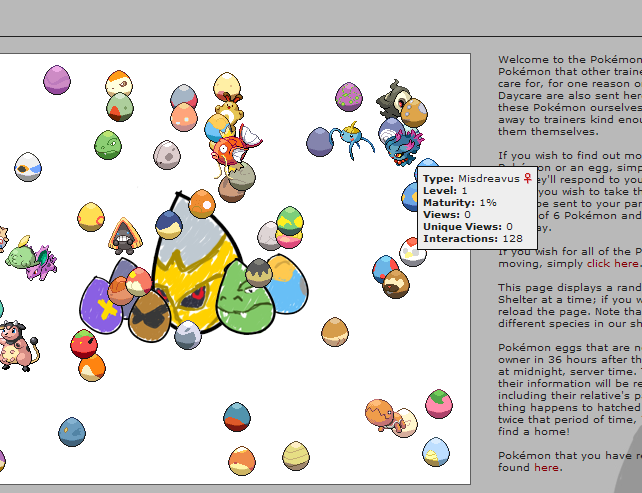Select the green egg with yellow splotches

290,220
